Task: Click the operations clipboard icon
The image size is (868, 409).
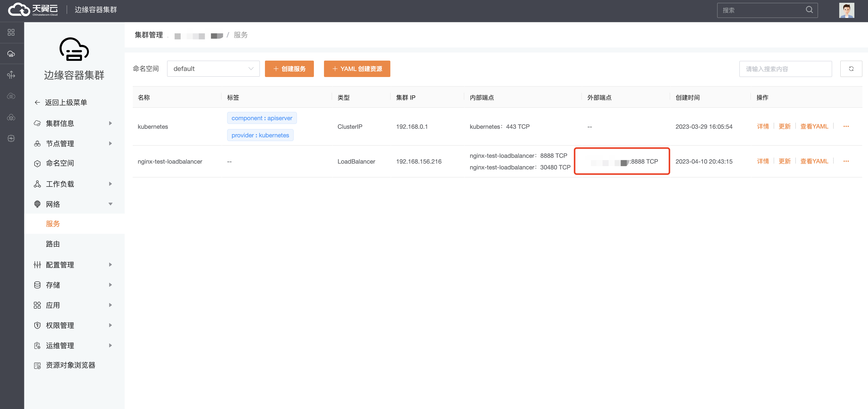Action: tap(37, 346)
